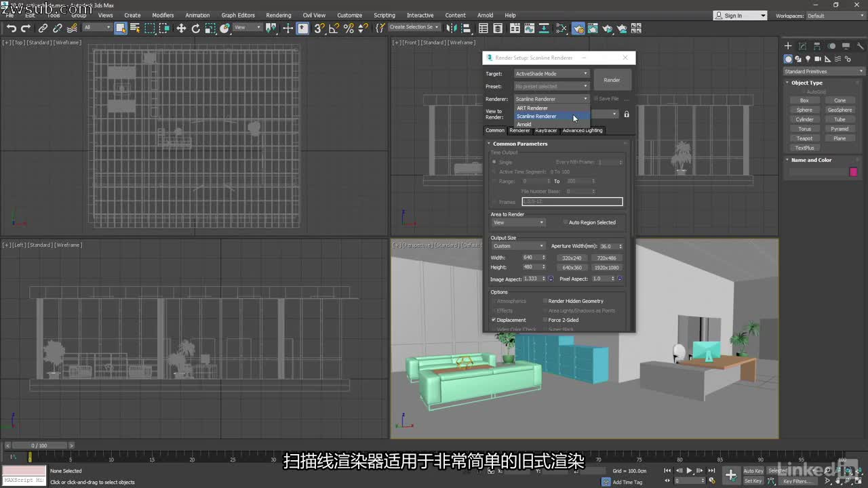Open the Display command panel
The image size is (868, 488).
(x=846, y=46)
